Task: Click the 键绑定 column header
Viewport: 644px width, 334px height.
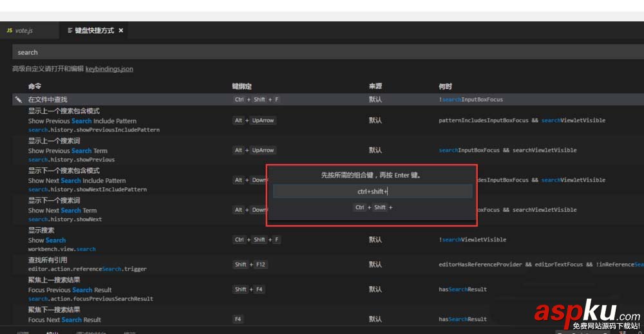Action: click(x=241, y=86)
